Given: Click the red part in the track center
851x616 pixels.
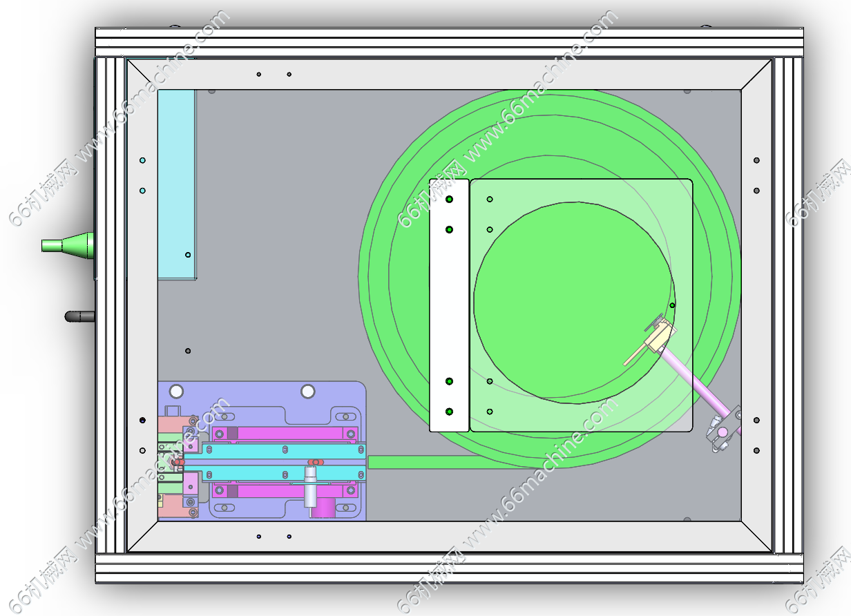Looking at the screenshot, I should click(315, 461).
